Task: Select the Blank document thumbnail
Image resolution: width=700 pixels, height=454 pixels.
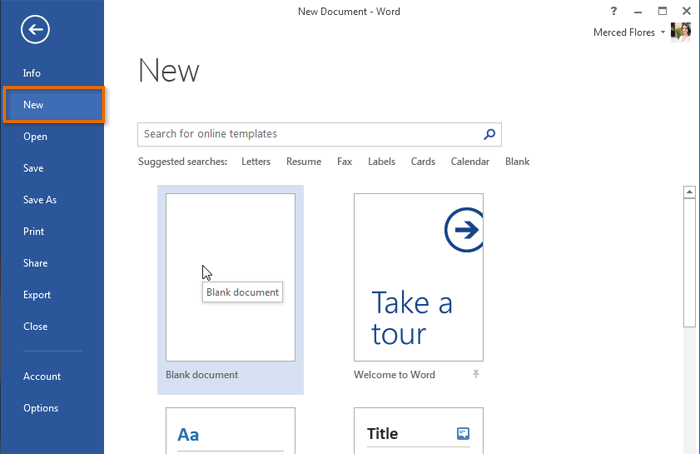Action: click(x=230, y=277)
